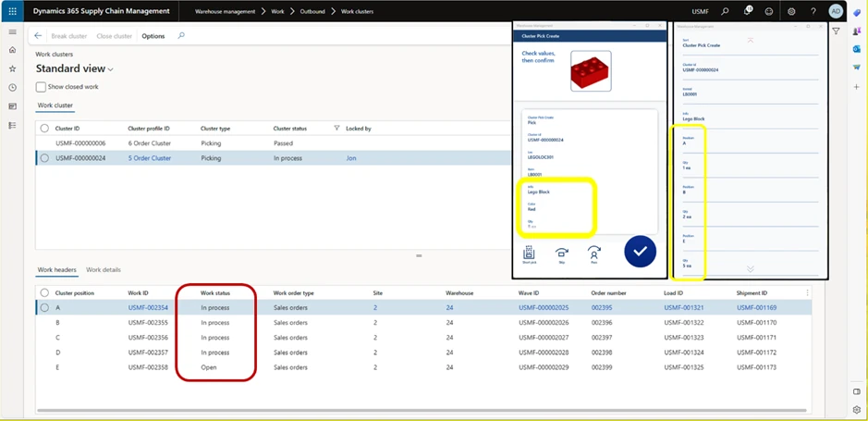Open notifications bell in top bar
Screen dimensions: 868x421
747,11
